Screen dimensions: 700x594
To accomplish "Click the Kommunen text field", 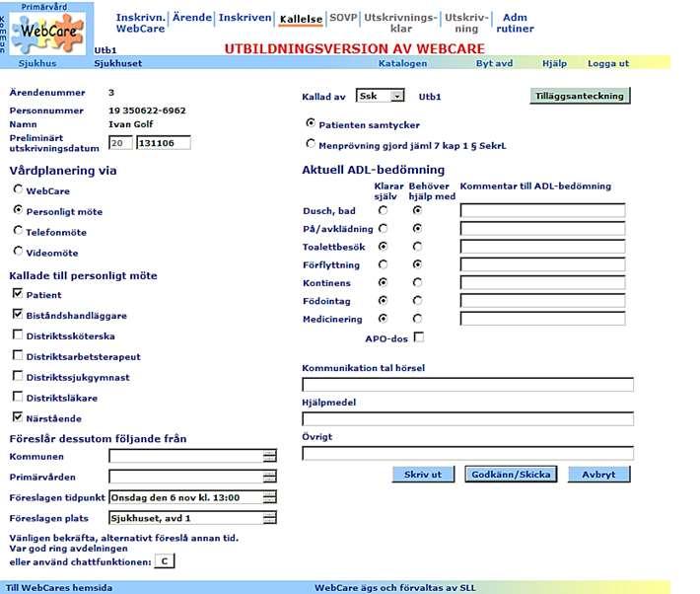I will point(186,456).
